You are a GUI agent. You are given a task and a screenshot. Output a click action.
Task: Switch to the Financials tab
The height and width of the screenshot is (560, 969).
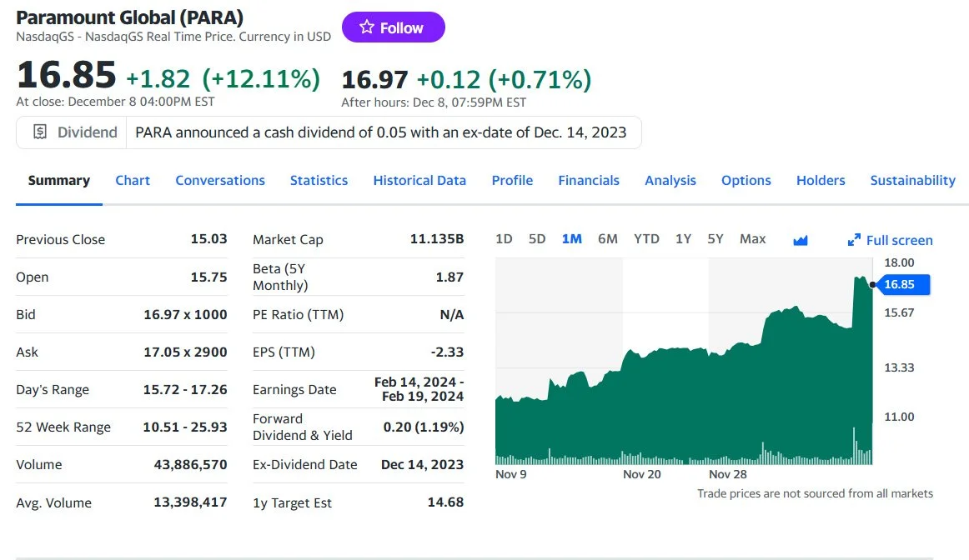589,180
